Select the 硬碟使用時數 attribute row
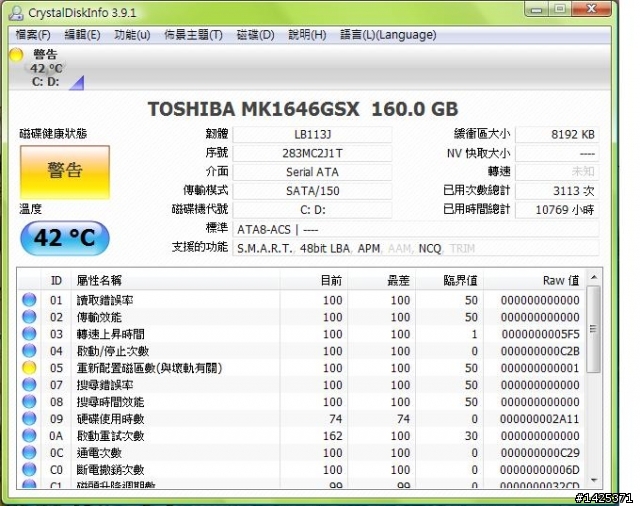 [x=301, y=419]
